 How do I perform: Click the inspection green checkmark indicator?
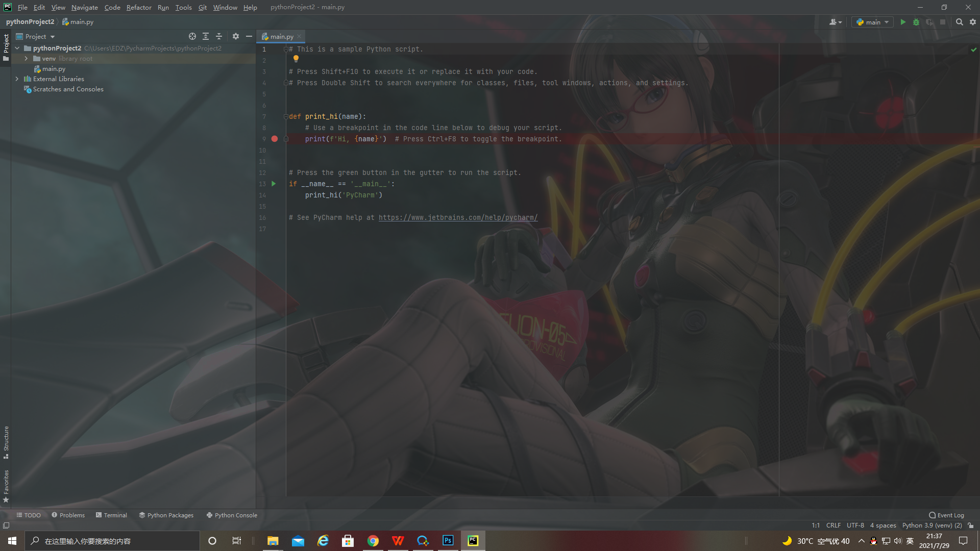click(x=973, y=49)
